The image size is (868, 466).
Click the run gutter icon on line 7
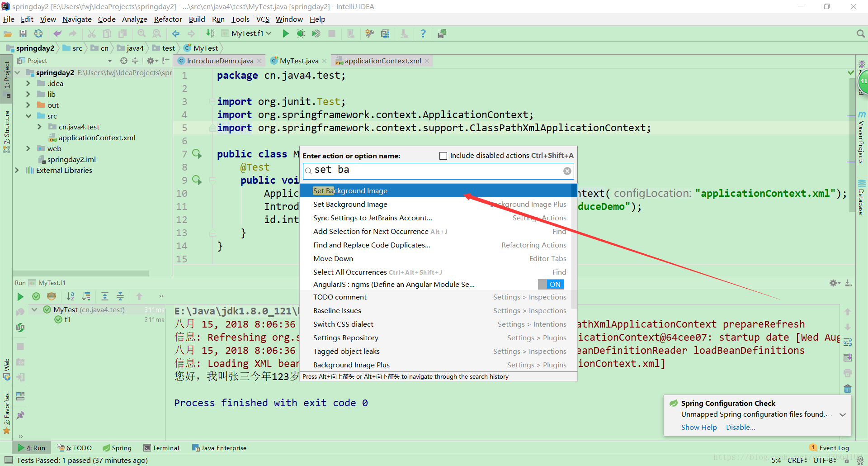(197, 154)
